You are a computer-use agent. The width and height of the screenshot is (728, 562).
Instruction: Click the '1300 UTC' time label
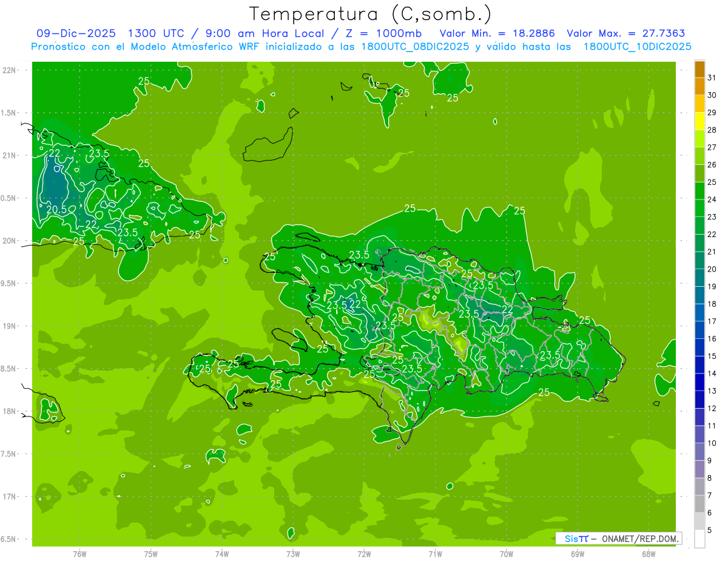point(156,33)
